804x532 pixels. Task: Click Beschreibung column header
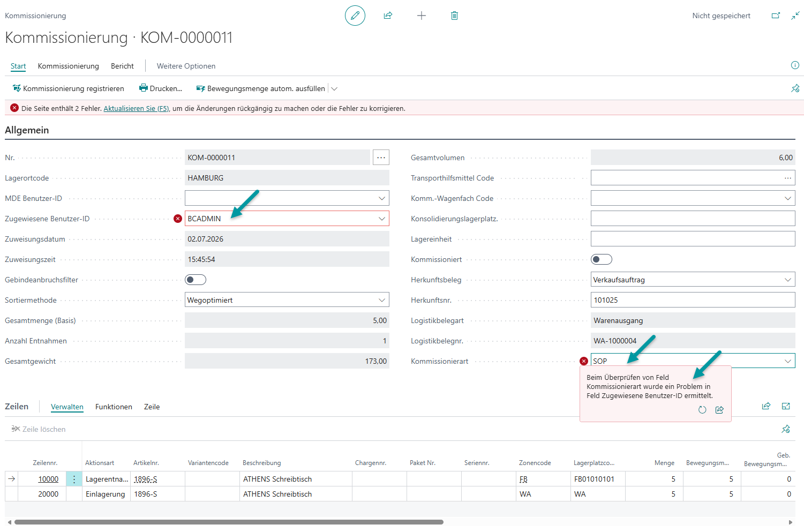(261, 463)
